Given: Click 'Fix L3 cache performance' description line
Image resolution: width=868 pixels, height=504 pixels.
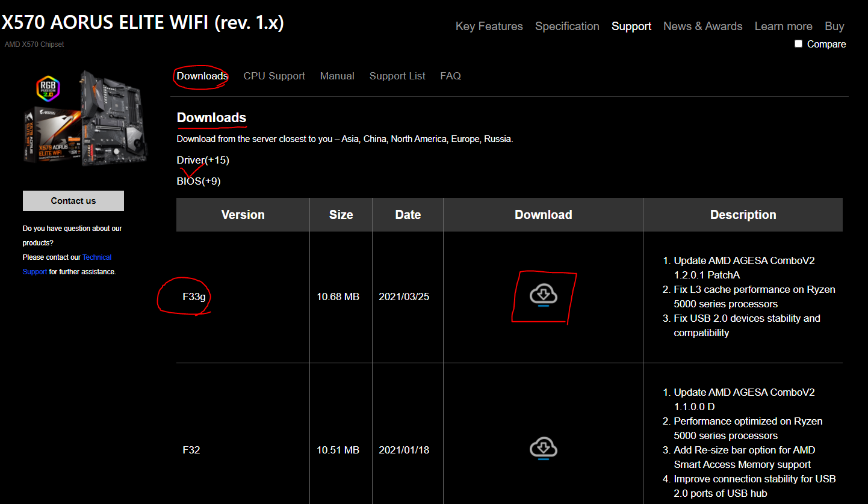Looking at the screenshot, I should (754, 297).
